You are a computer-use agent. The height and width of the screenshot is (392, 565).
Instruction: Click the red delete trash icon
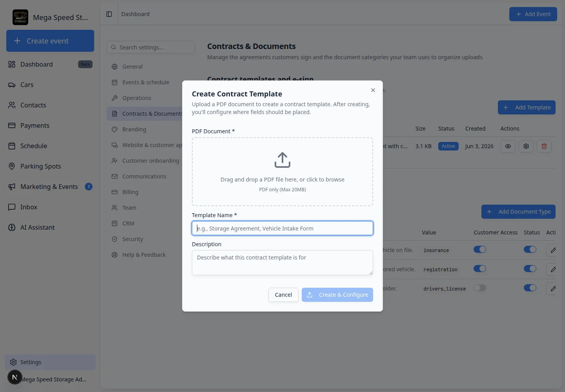(x=544, y=146)
